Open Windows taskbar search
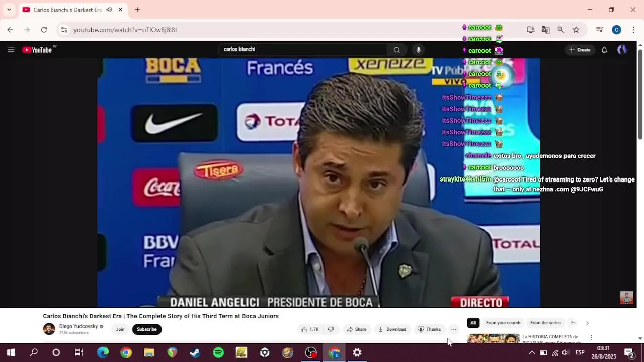Viewport: 644px width, 362px height. (x=34, y=352)
